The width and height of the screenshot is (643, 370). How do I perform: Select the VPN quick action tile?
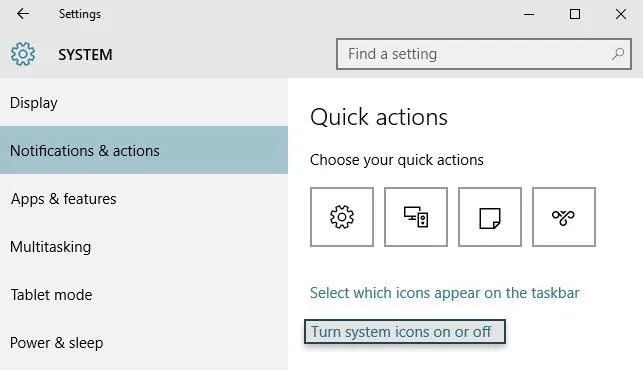pos(564,217)
